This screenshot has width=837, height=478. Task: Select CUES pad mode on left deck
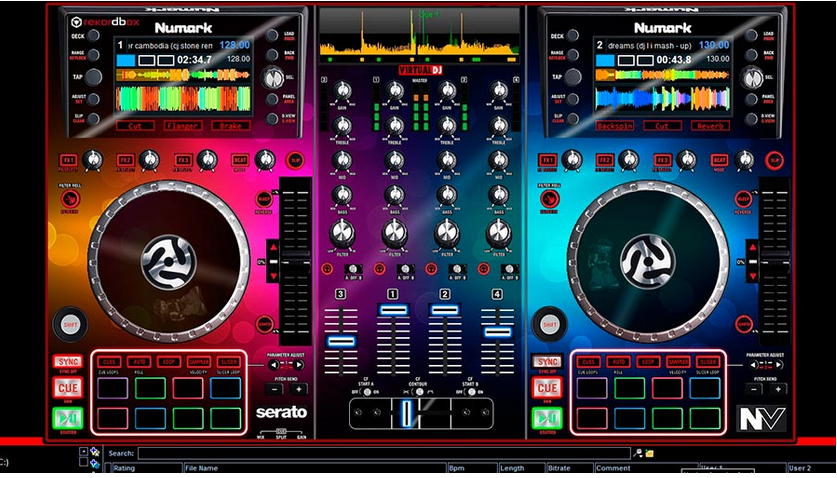click(x=108, y=362)
